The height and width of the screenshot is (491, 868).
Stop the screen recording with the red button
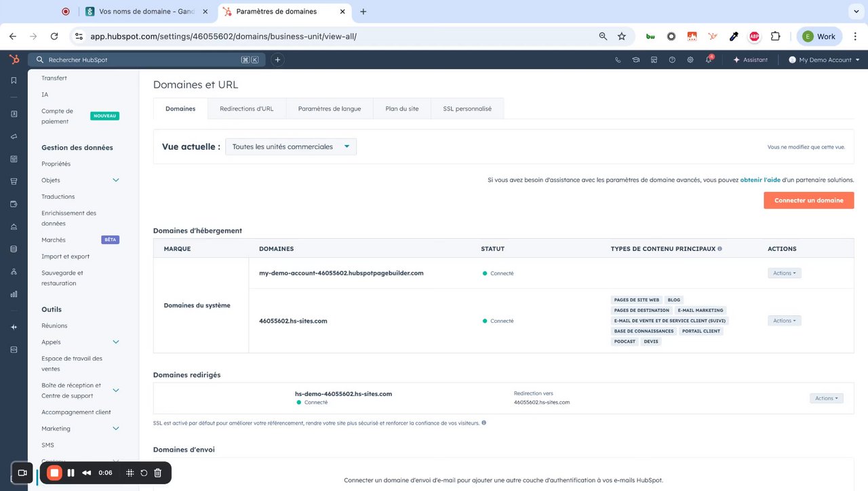[55, 473]
